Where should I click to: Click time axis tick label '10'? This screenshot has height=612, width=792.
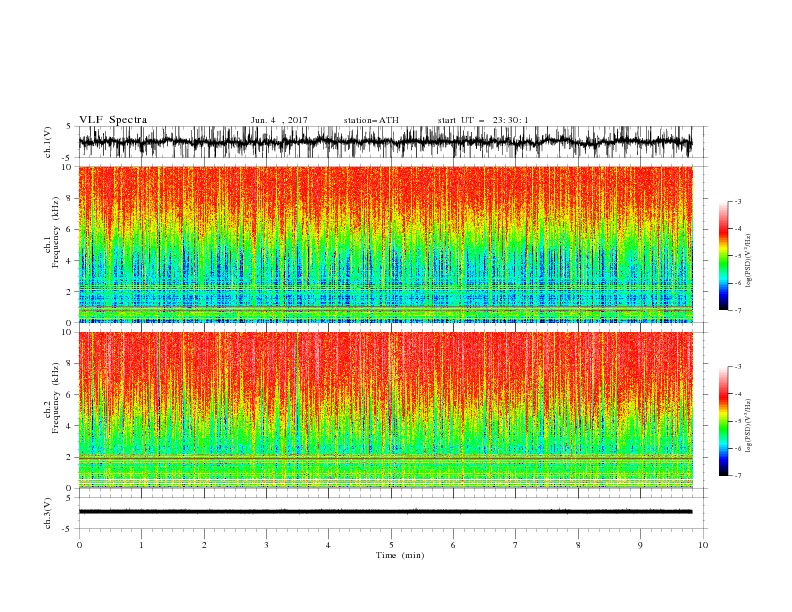click(x=703, y=545)
